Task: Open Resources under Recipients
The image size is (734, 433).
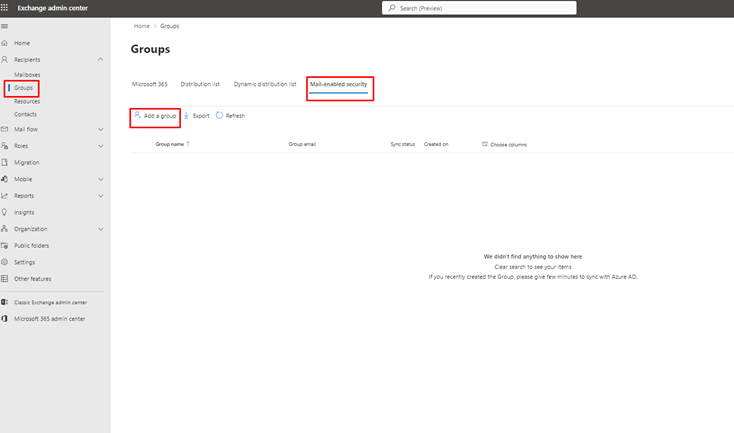Action: (x=27, y=101)
